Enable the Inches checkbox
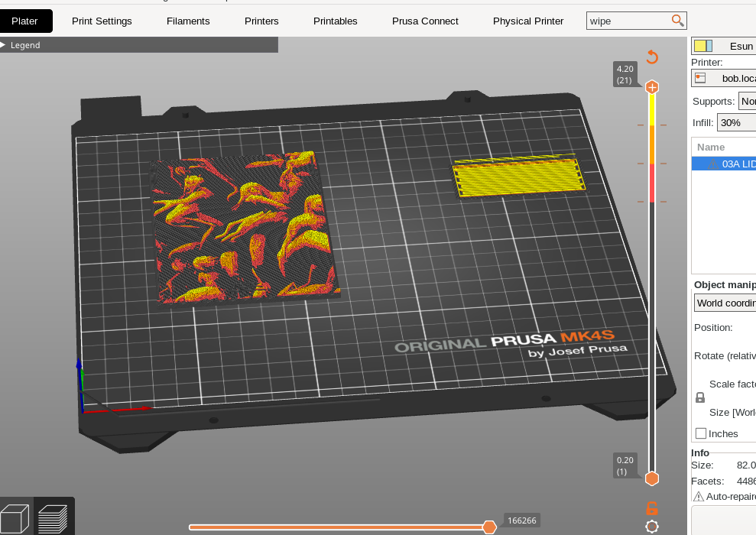This screenshot has width=756, height=535. pos(701,433)
